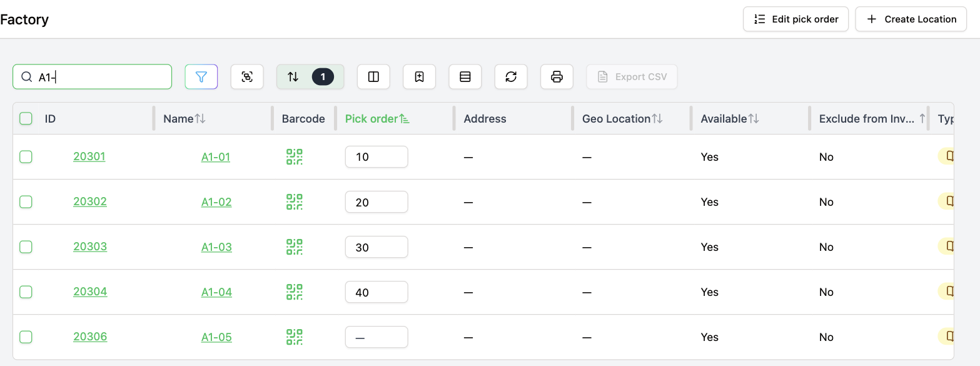Edit pick order field showing 40
The image size is (980, 366).
[x=376, y=292]
